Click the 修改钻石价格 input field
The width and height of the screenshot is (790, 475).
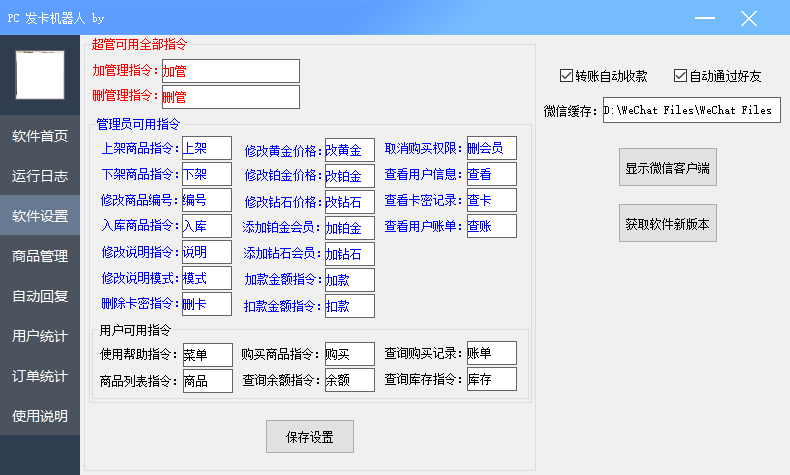(x=350, y=202)
